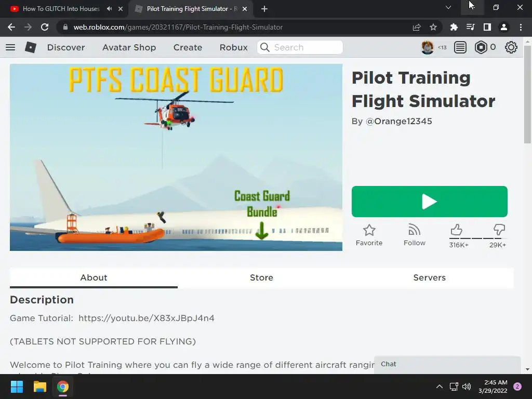The height and width of the screenshot is (399, 532).
Task: Open the taskbar clock and date
Action: tap(493, 387)
